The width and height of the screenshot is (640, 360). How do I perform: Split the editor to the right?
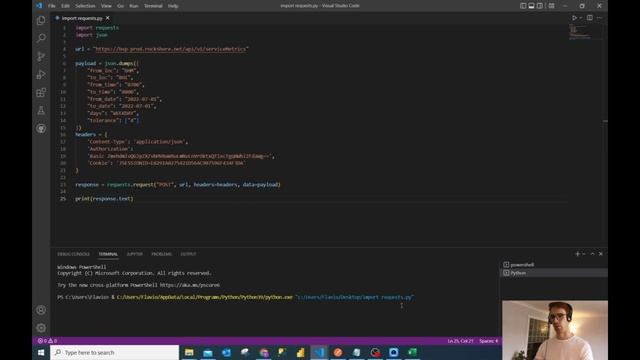coord(590,18)
